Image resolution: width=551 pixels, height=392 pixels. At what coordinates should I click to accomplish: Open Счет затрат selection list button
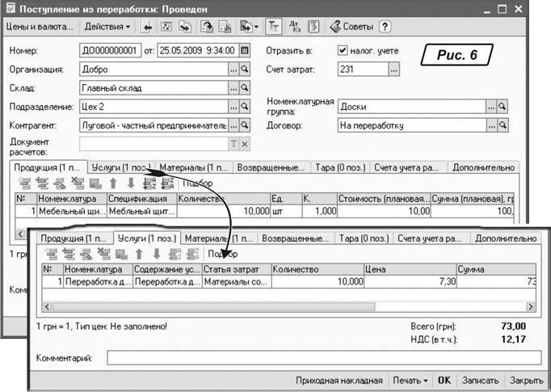point(393,70)
